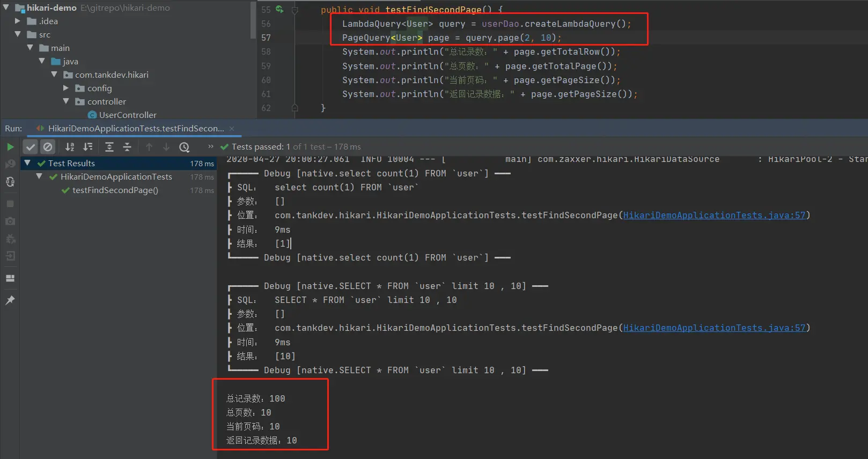Viewport: 868px width, 459px height.
Task: Toggle the Show Passed tests checkmark button
Action: (x=31, y=146)
